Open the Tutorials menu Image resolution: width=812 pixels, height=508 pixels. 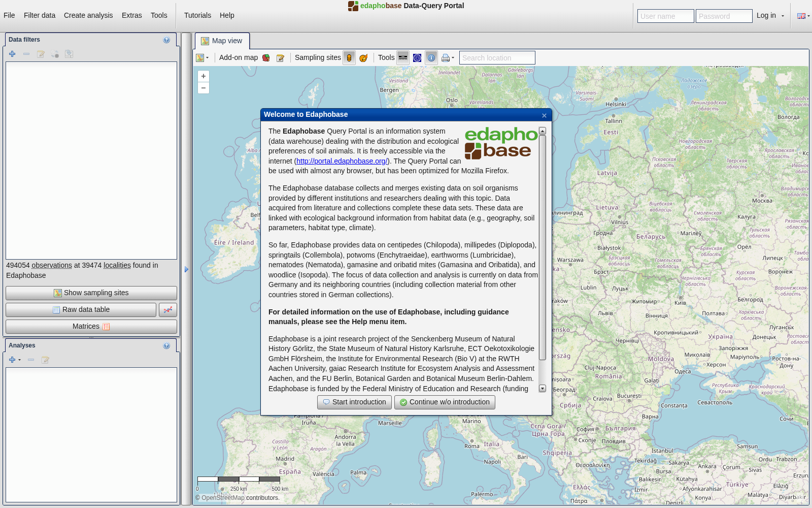(x=197, y=15)
